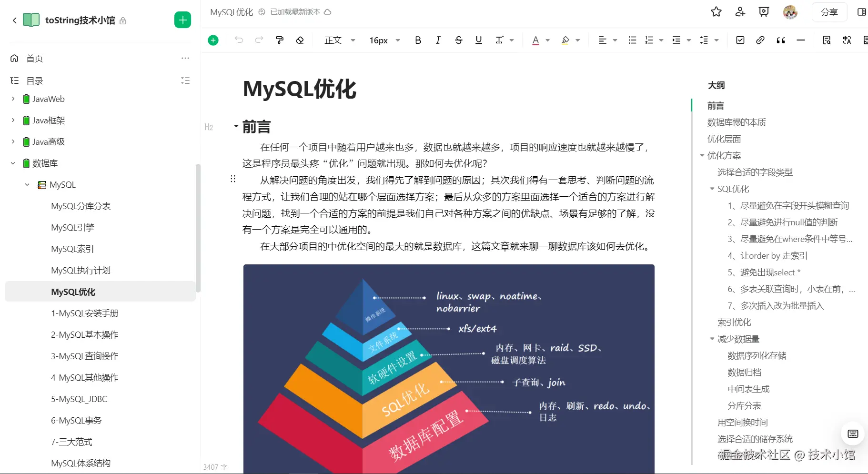Redo the last undone edit
The image size is (868, 474).
click(x=259, y=40)
